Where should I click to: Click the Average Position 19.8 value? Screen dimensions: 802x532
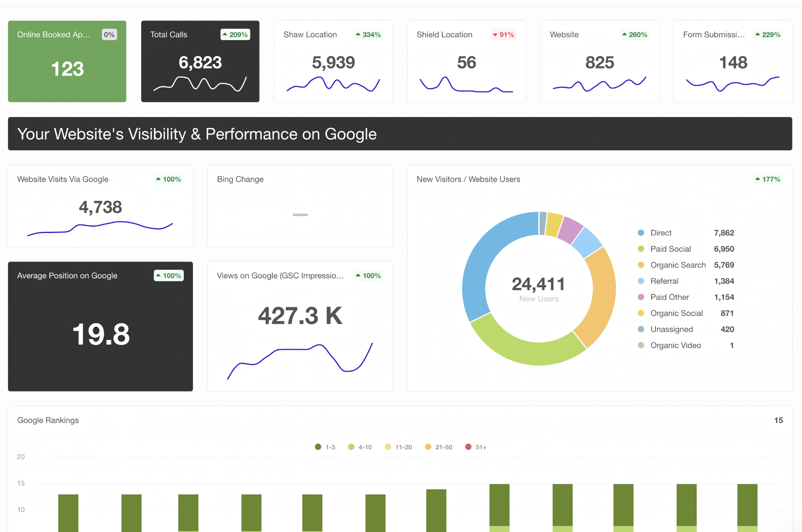click(x=101, y=334)
